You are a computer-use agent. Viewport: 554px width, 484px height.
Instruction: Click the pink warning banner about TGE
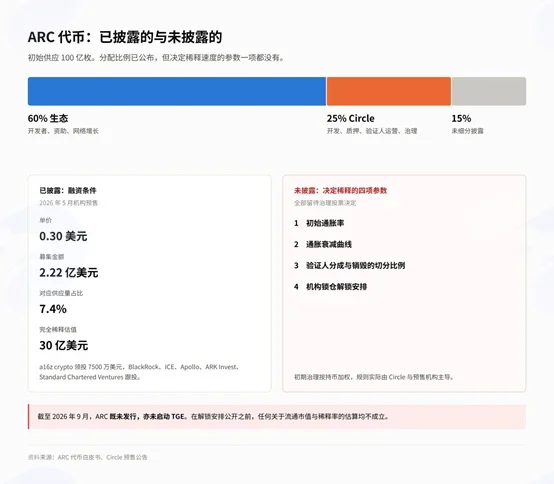pyautogui.click(x=277, y=417)
